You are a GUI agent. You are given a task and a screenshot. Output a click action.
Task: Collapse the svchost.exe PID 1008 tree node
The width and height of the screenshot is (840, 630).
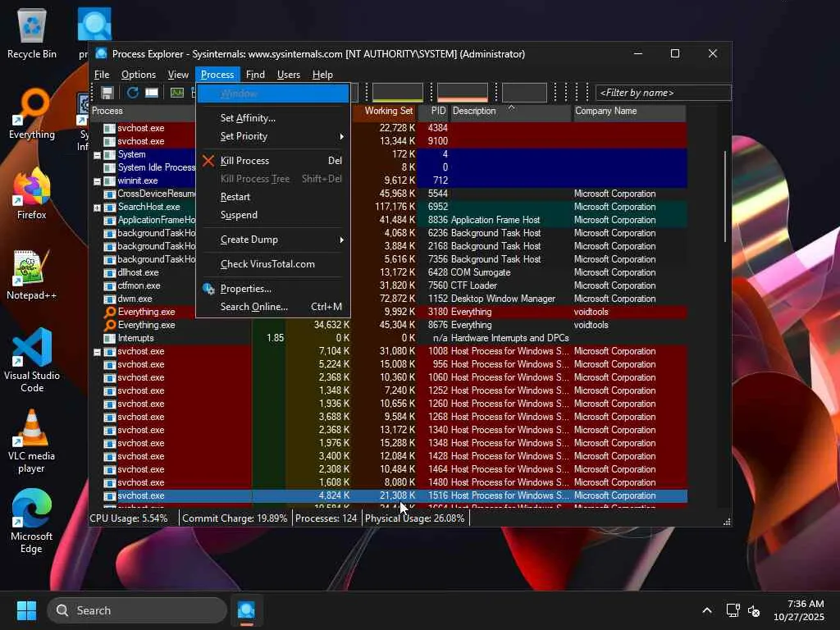pos(97,352)
